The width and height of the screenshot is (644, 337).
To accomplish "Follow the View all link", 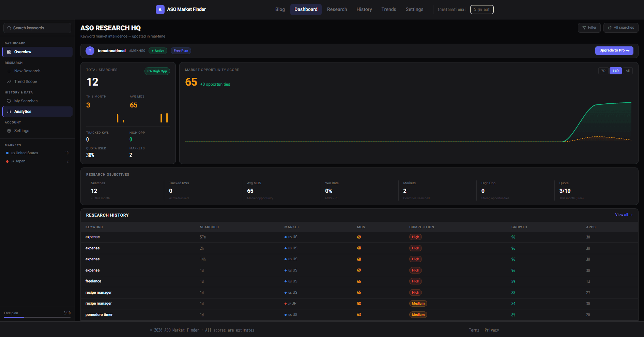I will coord(624,215).
